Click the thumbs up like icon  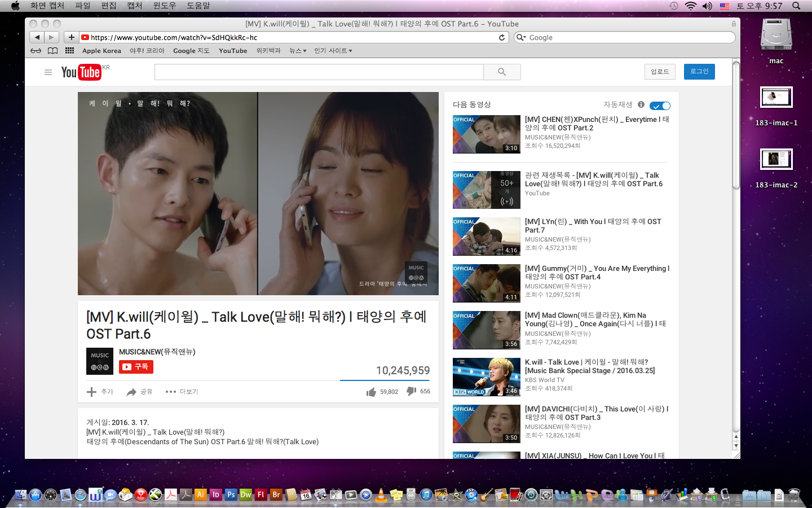click(x=371, y=392)
